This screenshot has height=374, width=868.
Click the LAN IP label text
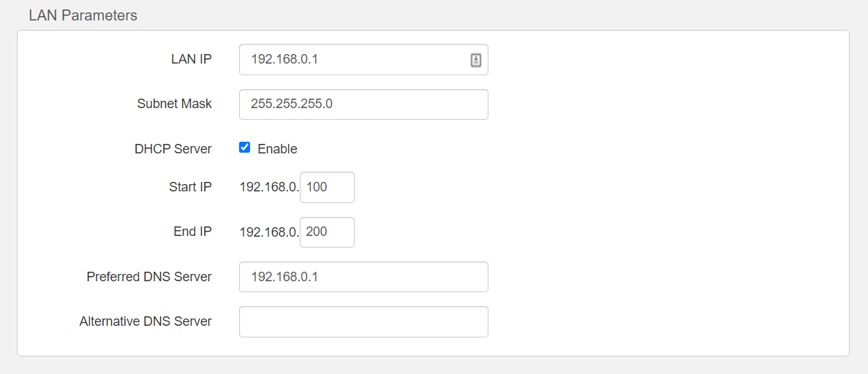pyautogui.click(x=191, y=60)
